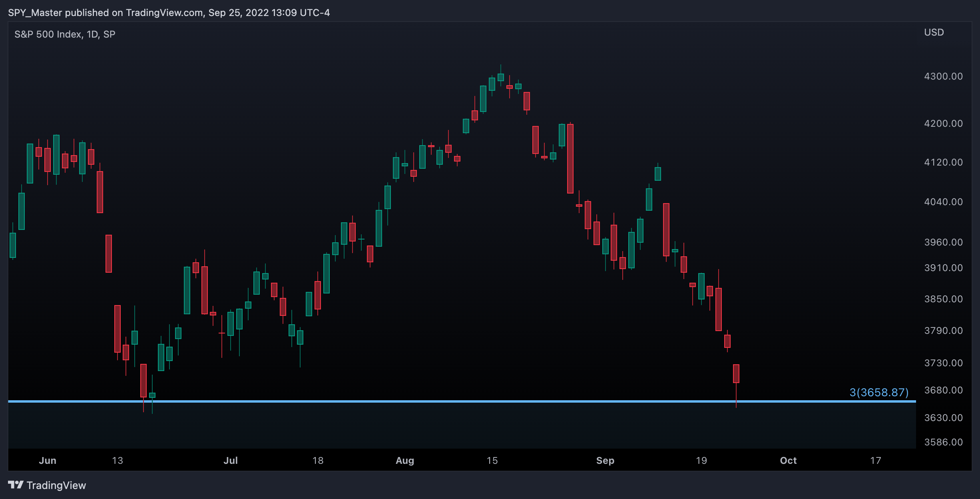
Task: Click the Sep date axis label
Action: tap(605, 461)
